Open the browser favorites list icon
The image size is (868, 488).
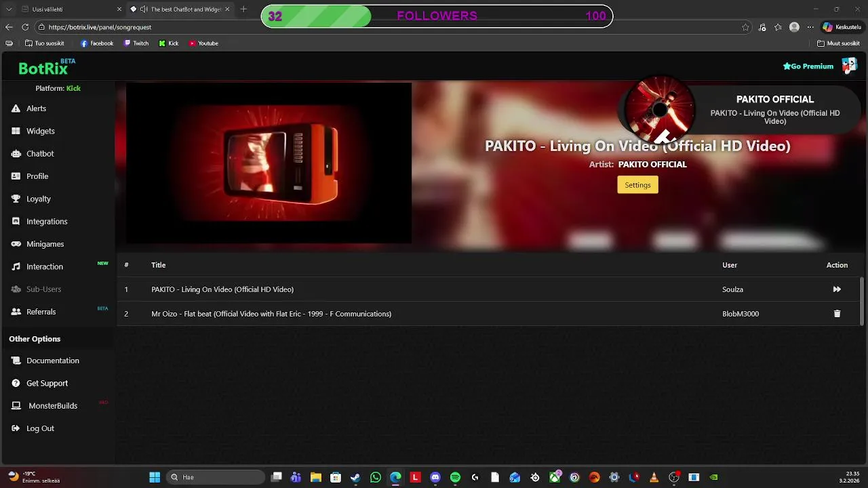[x=778, y=27]
